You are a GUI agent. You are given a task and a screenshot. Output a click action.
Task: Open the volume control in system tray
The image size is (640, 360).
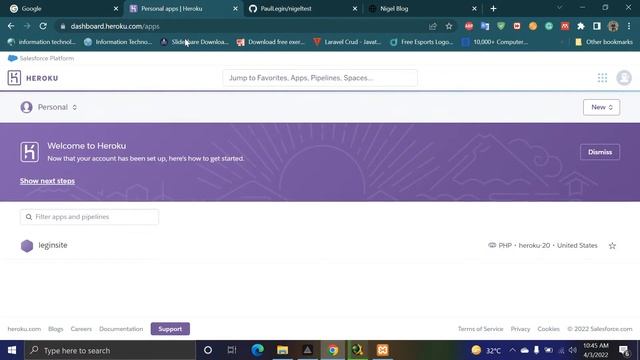573,350
